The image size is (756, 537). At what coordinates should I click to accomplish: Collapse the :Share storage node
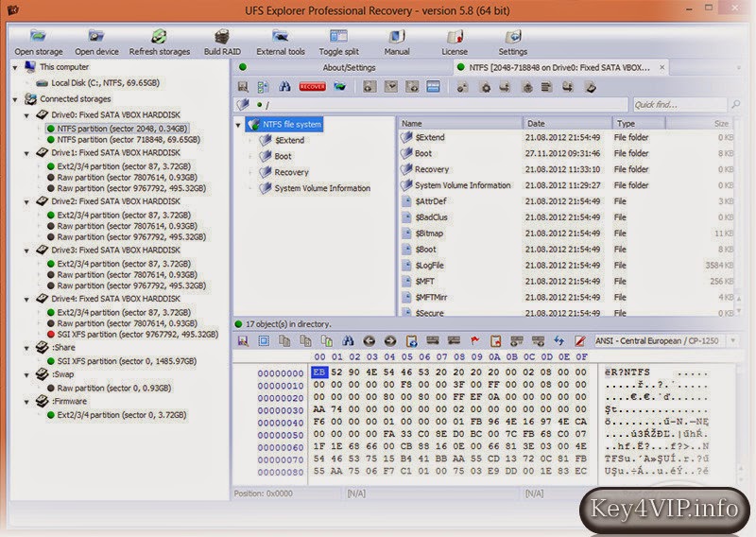tap(26, 348)
